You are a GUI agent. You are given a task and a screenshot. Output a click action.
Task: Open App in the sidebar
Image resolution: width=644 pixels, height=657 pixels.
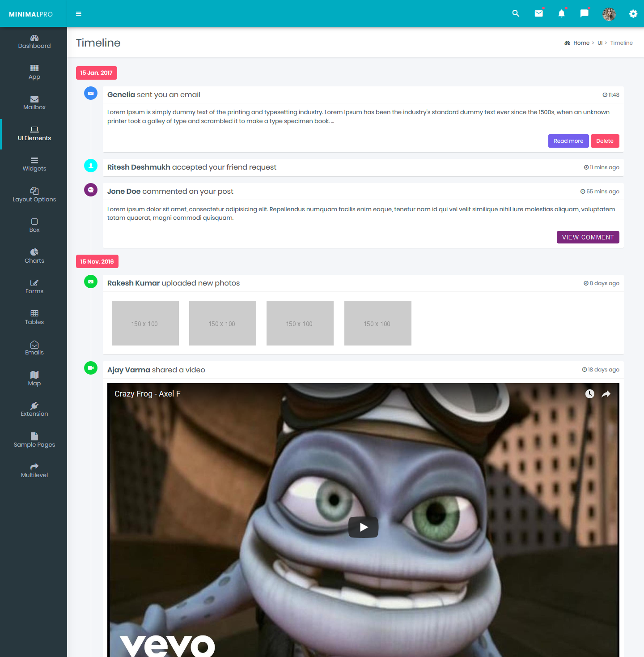click(x=34, y=73)
